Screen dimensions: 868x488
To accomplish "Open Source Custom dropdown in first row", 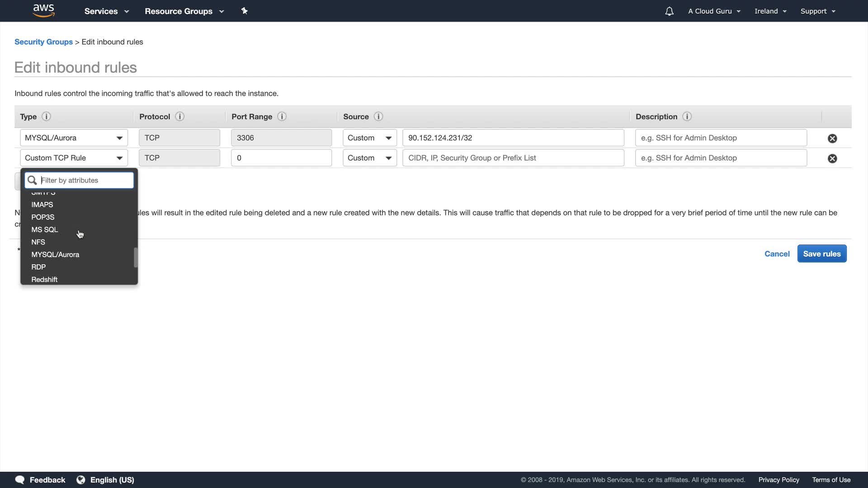I will point(369,138).
